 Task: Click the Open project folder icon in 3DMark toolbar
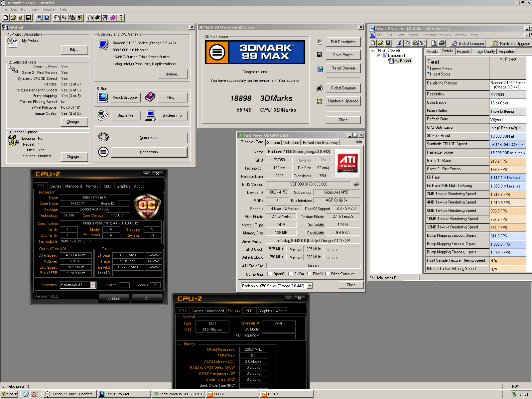[x=14, y=18]
